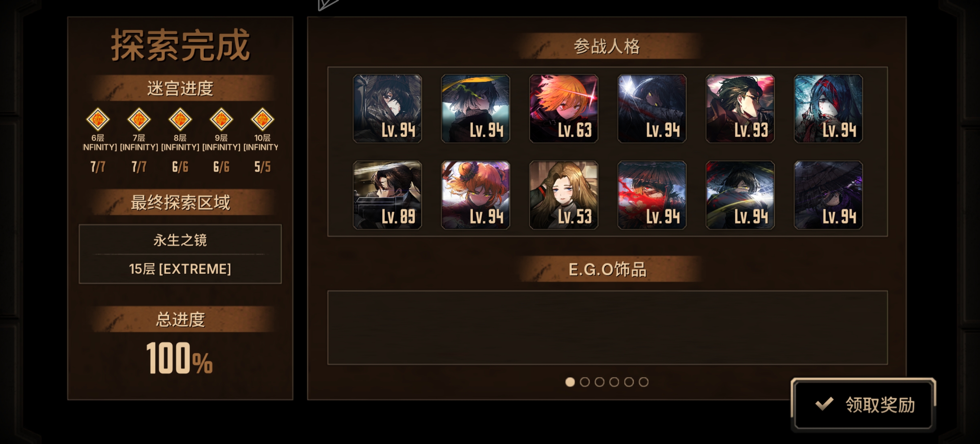Image resolution: width=980 pixels, height=444 pixels.
Task: Click the 参战人格 section header
Action: [x=608, y=46]
